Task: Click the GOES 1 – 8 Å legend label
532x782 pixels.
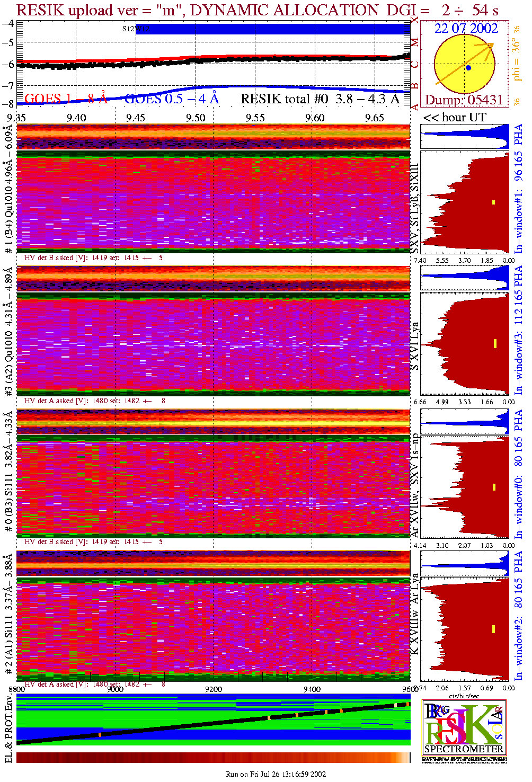Action: (66, 99)
